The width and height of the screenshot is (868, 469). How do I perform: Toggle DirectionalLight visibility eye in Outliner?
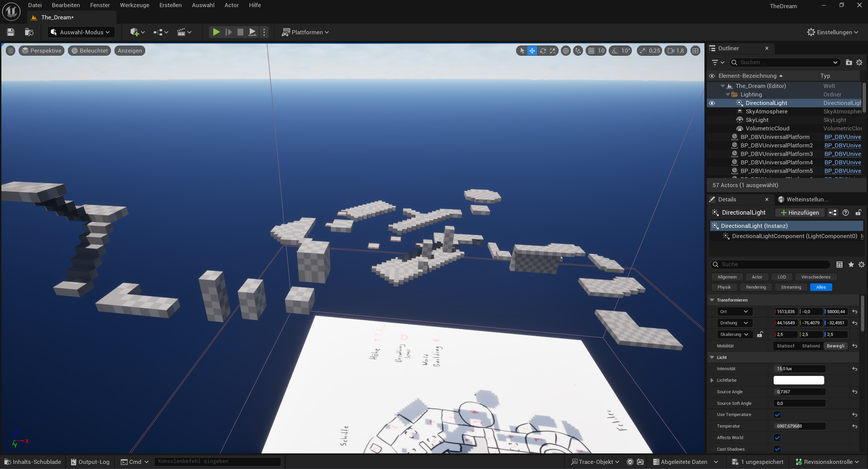pos(712,103)
